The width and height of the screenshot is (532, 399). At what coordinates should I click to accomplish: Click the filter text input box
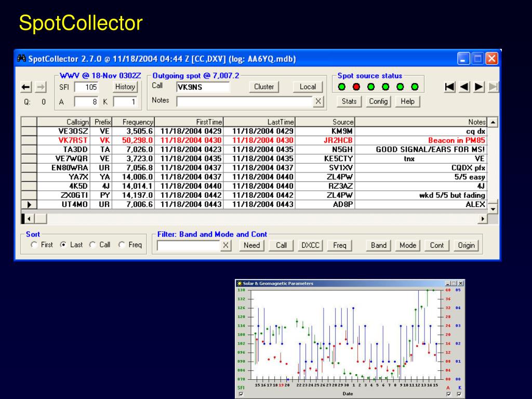(189, 245)
